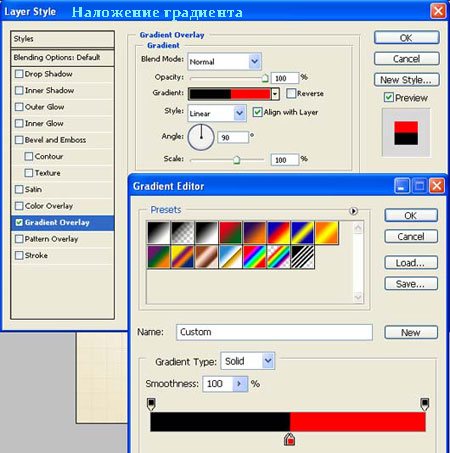Click Load... in Gradient Editor
The height and width of the screenshot is (453, 450).
tap(411, 263)
